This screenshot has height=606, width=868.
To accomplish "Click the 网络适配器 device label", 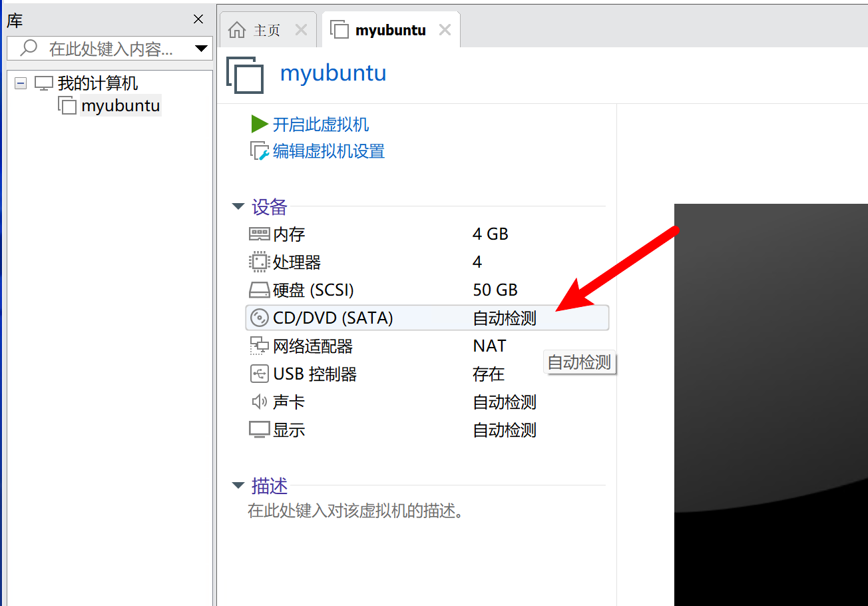I will [x=313, y=346].
